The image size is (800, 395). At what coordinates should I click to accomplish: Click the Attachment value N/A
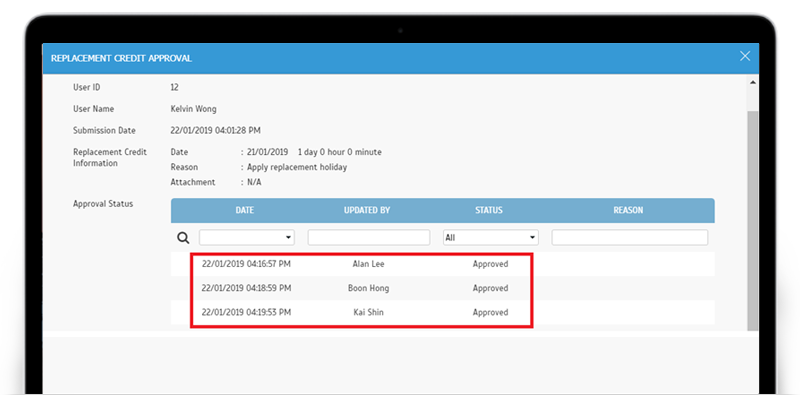(254, 182)
